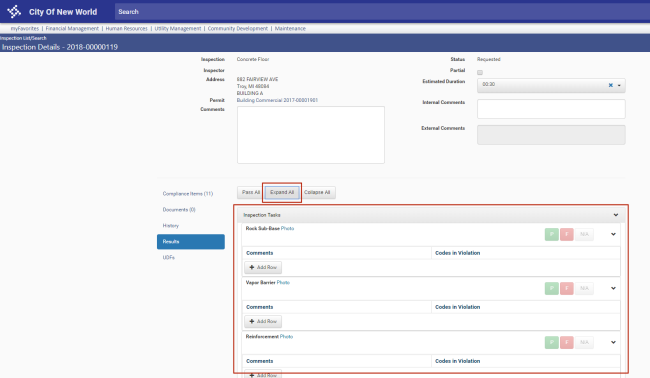Click Rock Sub-Base Codes in Violation header
650x378 pixels.
[458, 253]
